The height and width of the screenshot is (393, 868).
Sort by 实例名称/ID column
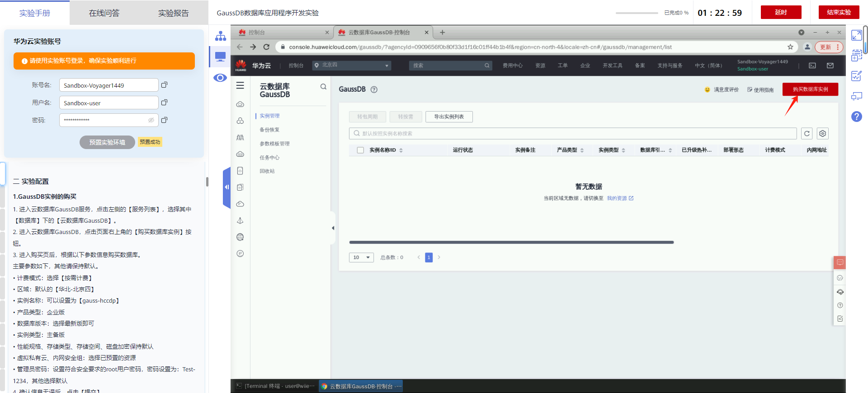(x=401, y=150)
